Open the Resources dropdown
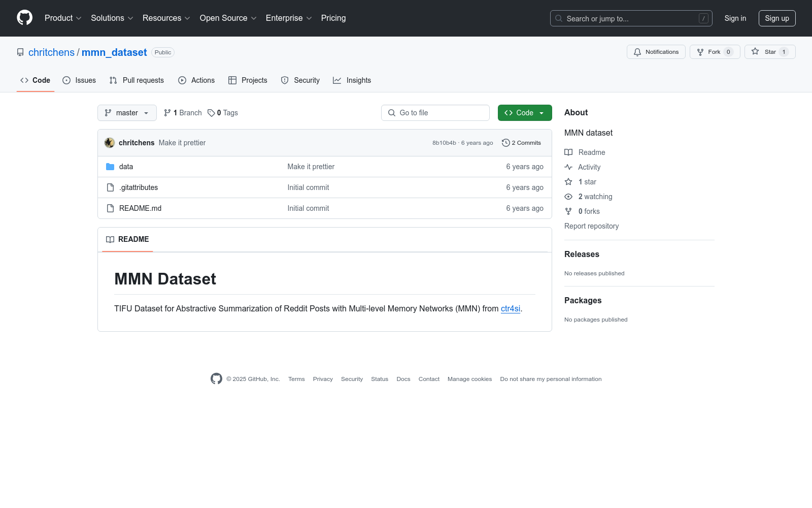The image size is (812, 508). 166,18
